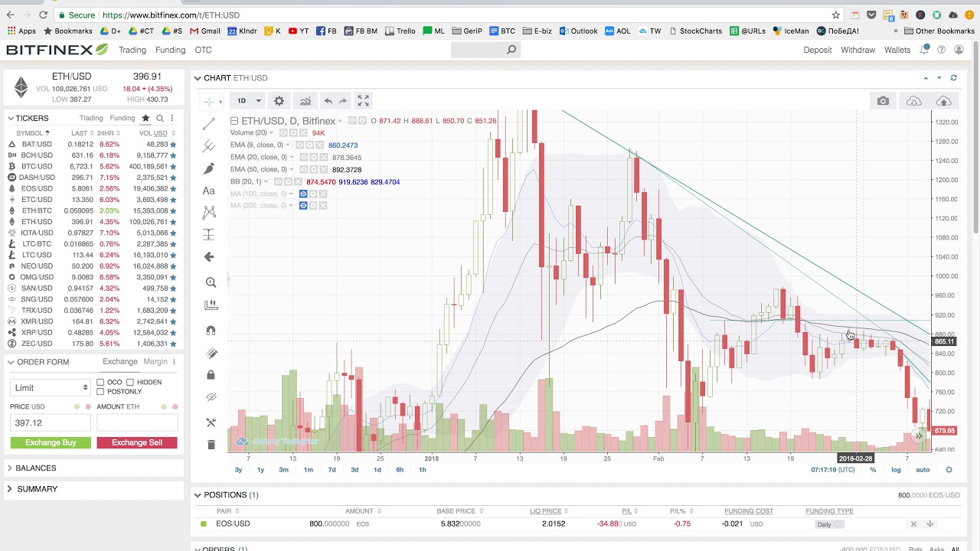
Task: Open the 1D timeframe dropdown
Action: 248,101
